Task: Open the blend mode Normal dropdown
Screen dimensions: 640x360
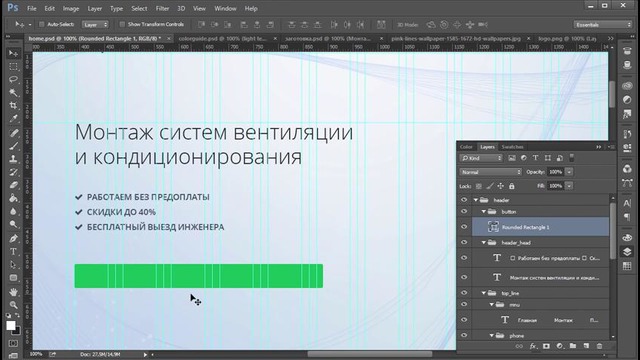Action: (x=491, y=172)
